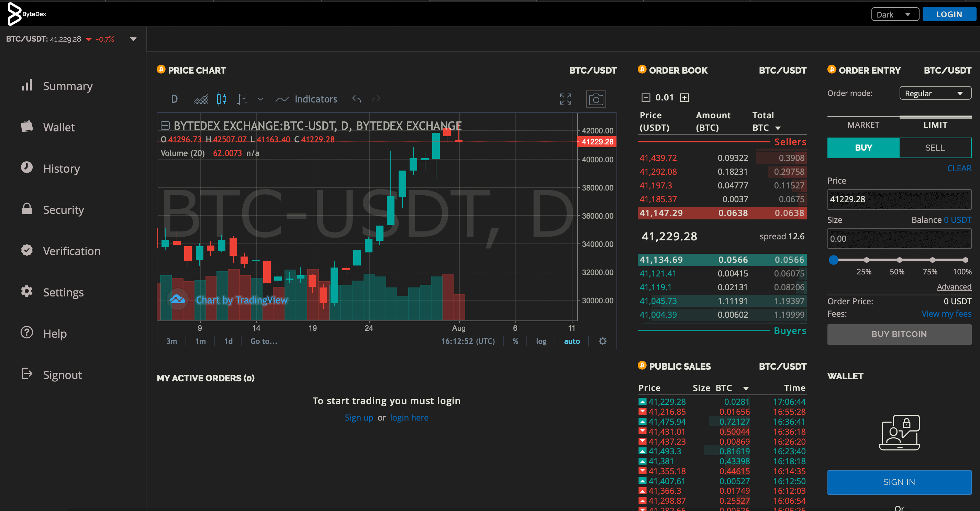Redo chart action
Screen dimensions: 980x511
376,99
